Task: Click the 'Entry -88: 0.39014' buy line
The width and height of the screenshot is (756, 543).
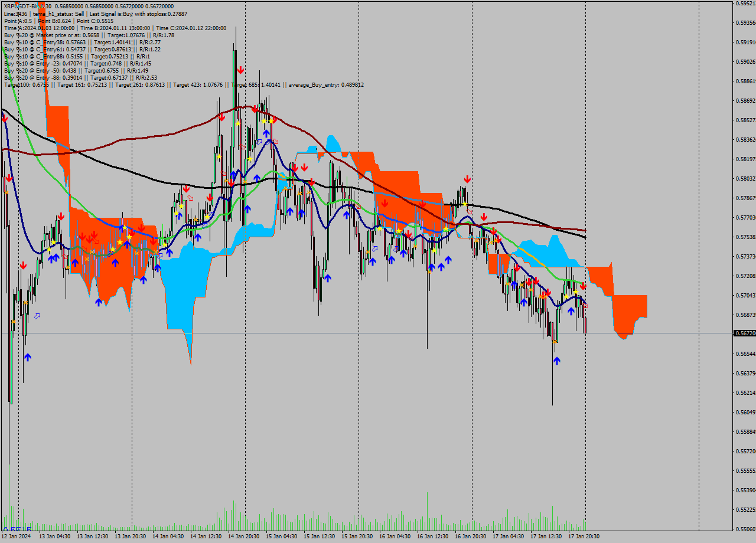Action: 80,77
